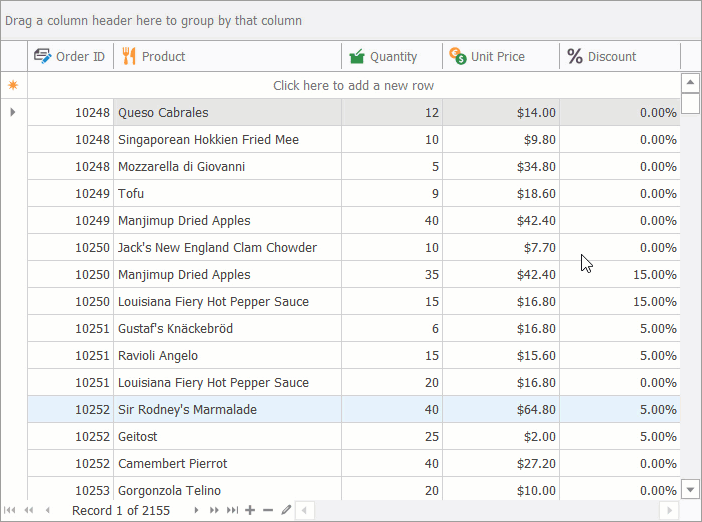This screenshot has height=522, width=702.
Task: Append a new record with plus button
Action: coord(250,511)
